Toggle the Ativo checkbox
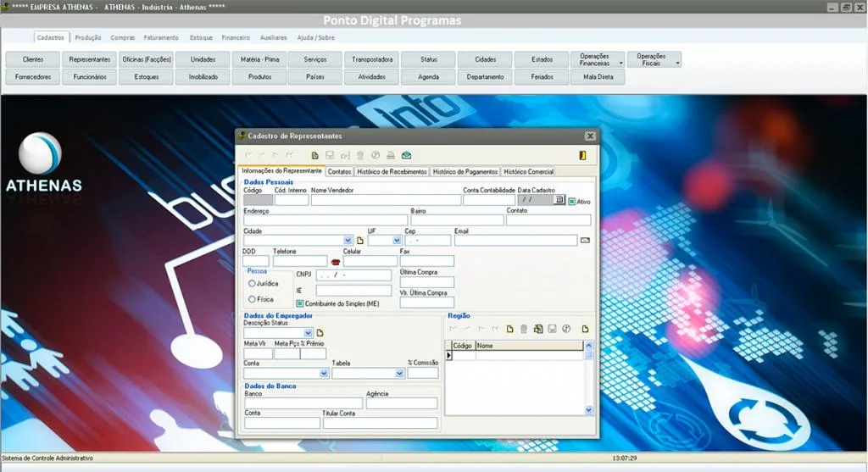This screenshot has height=472, width=868. (572, 202)
